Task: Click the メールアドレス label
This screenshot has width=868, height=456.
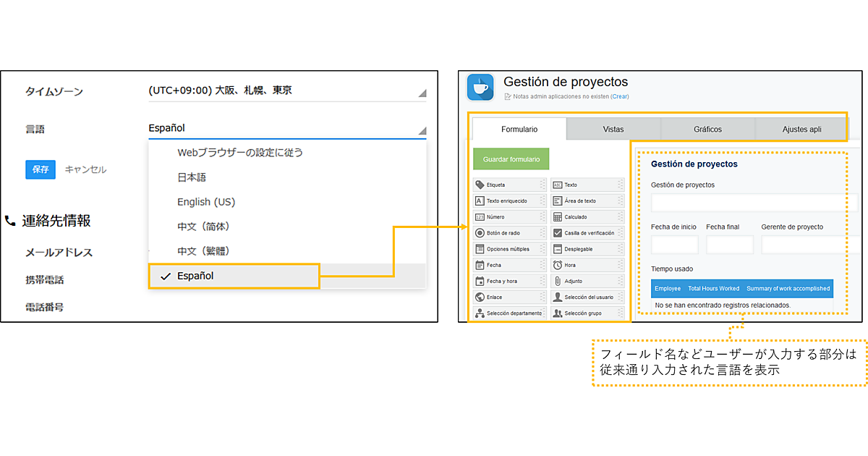Action: [59, 253]
